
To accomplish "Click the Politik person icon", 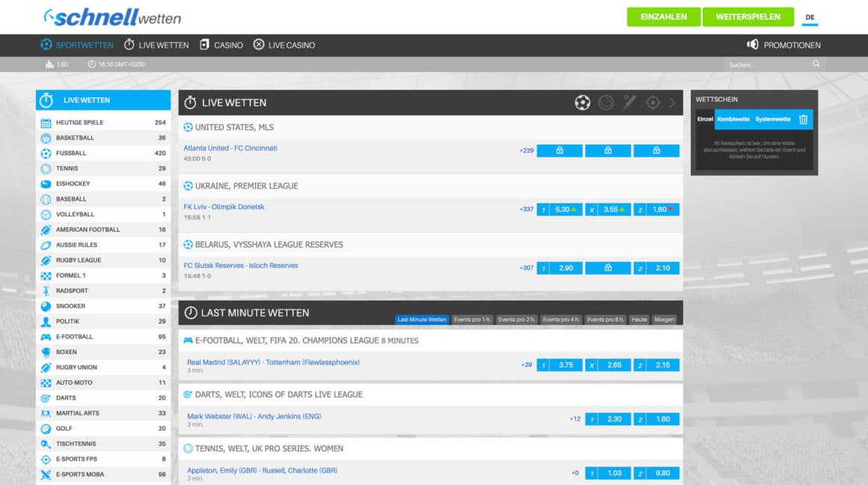I will pyautogui.click(x=46, y=322).
